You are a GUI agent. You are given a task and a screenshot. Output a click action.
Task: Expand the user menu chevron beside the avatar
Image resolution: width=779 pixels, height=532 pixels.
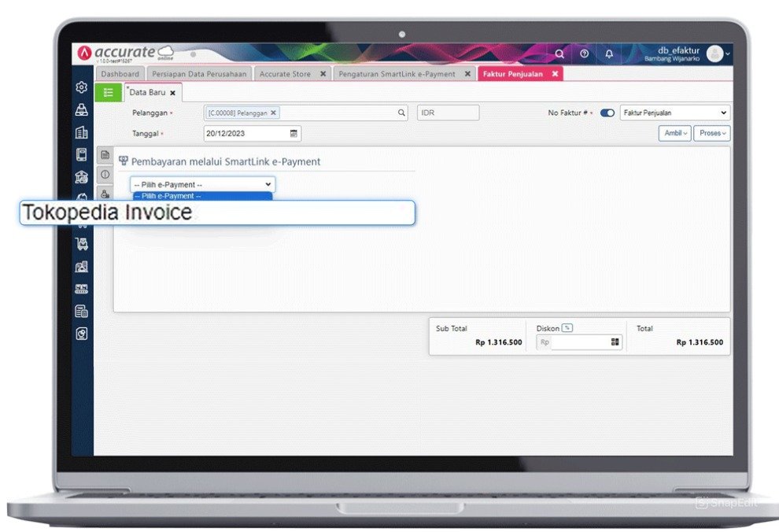tap(727, 54)
